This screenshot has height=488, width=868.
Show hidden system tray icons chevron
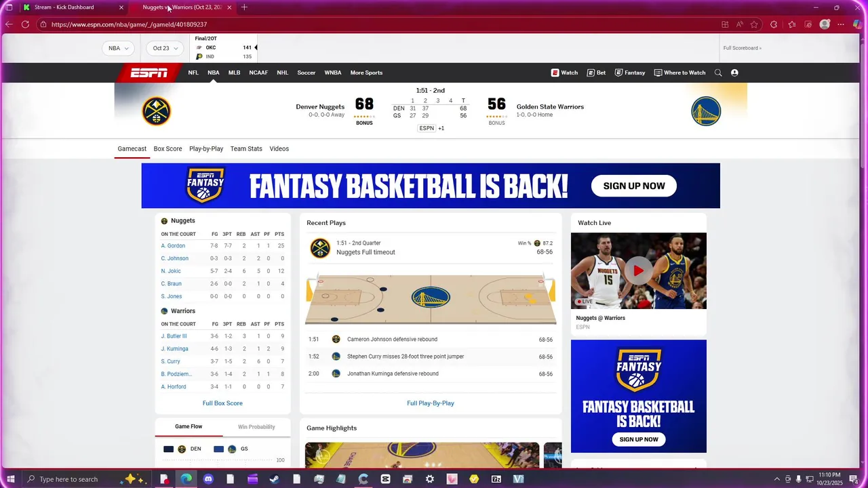776,479
